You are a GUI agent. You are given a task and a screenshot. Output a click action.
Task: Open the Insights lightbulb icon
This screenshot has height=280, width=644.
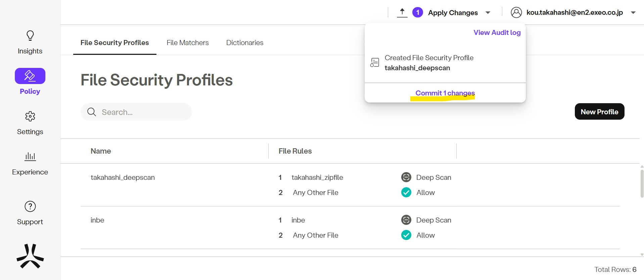[x=30, y=36]
